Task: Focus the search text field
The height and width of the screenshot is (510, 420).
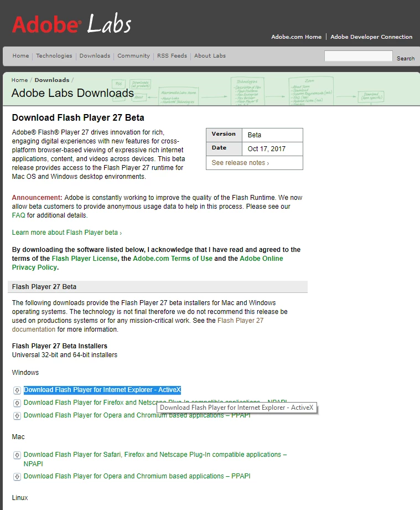Action: [358, 56]
